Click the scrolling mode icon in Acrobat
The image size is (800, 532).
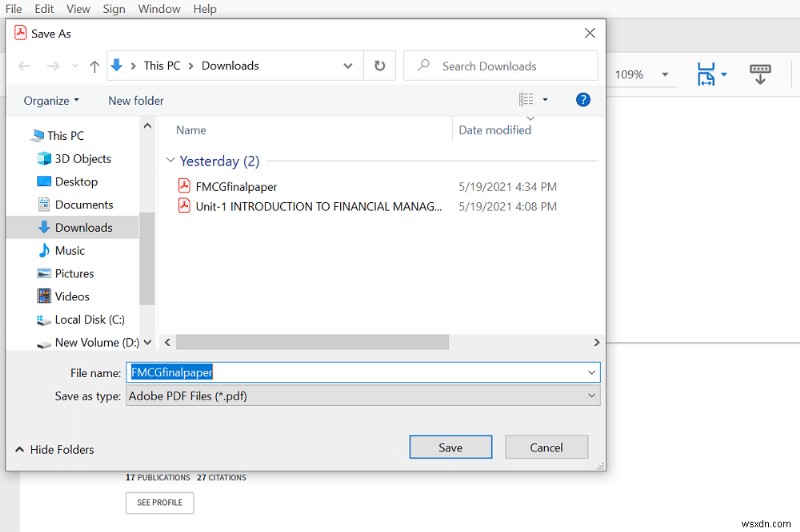click(x=760, y=74)
